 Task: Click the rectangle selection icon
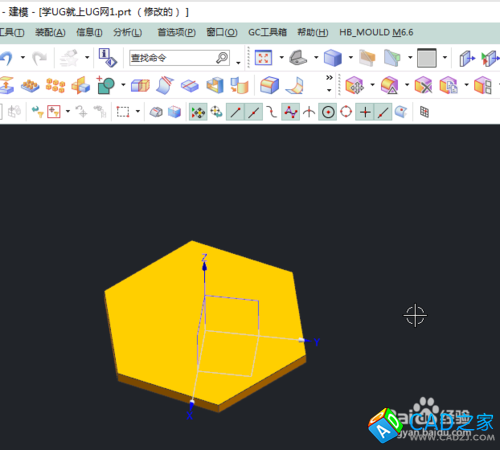(123, 112)
